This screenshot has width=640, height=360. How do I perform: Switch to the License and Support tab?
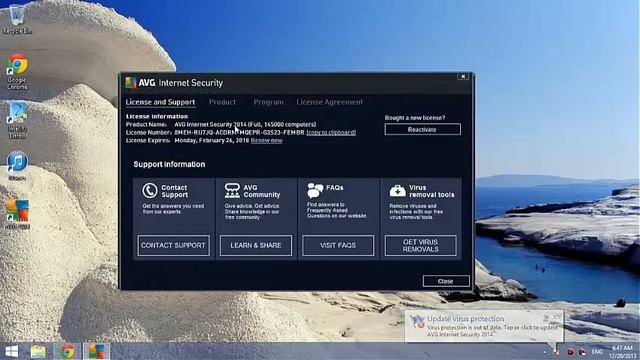(160, 102)
